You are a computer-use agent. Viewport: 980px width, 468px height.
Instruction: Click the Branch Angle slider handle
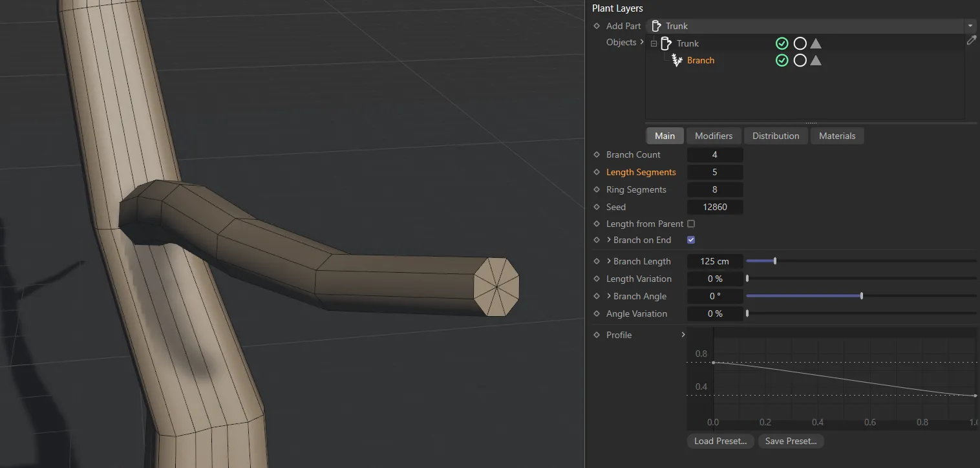862,296
